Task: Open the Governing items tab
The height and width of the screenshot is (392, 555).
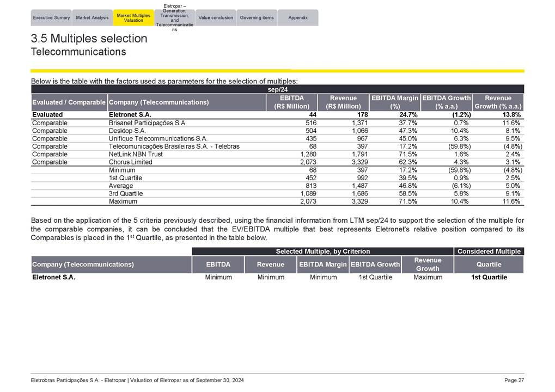Action: click(x=257, y=18)
